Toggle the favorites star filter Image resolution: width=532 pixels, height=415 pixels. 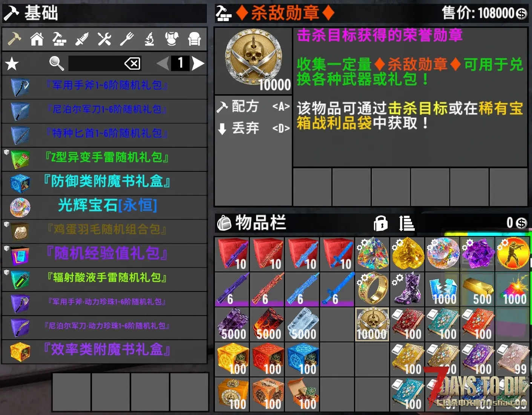tap(12, 64)
